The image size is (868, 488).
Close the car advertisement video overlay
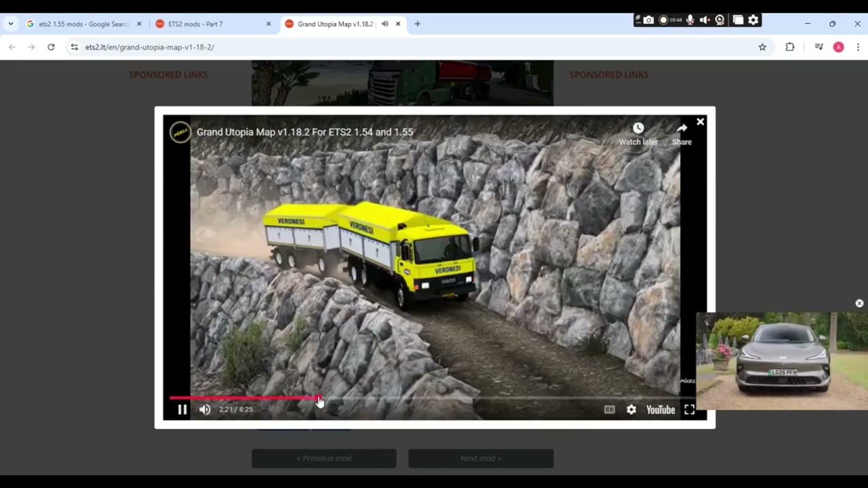[859, 304]
